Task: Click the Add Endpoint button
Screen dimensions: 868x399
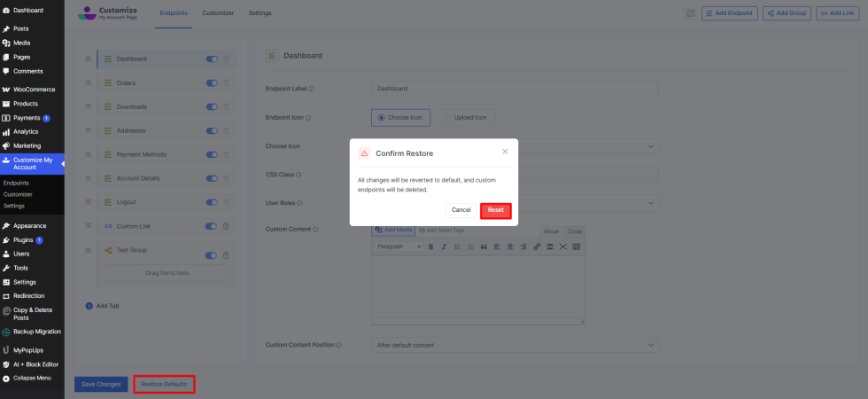Action: tap(729, 13)
